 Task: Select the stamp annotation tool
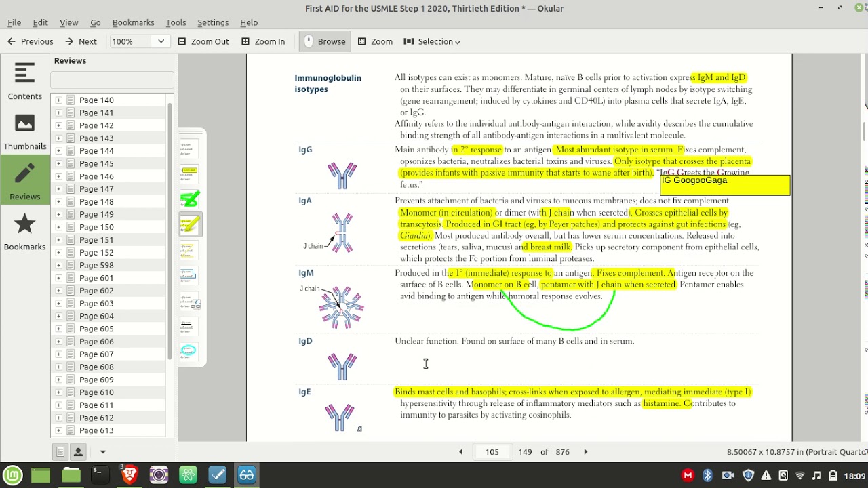190,300
